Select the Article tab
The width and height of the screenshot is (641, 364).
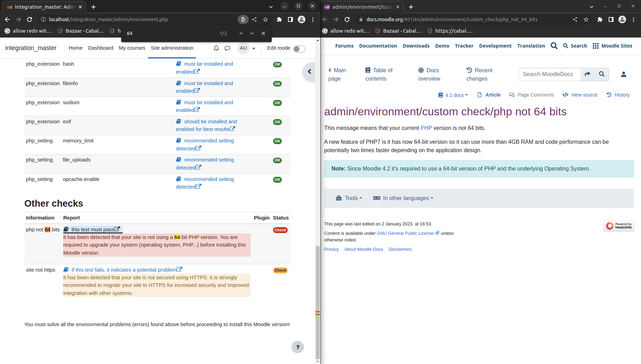pyautogui.click(x=489, y=95)
